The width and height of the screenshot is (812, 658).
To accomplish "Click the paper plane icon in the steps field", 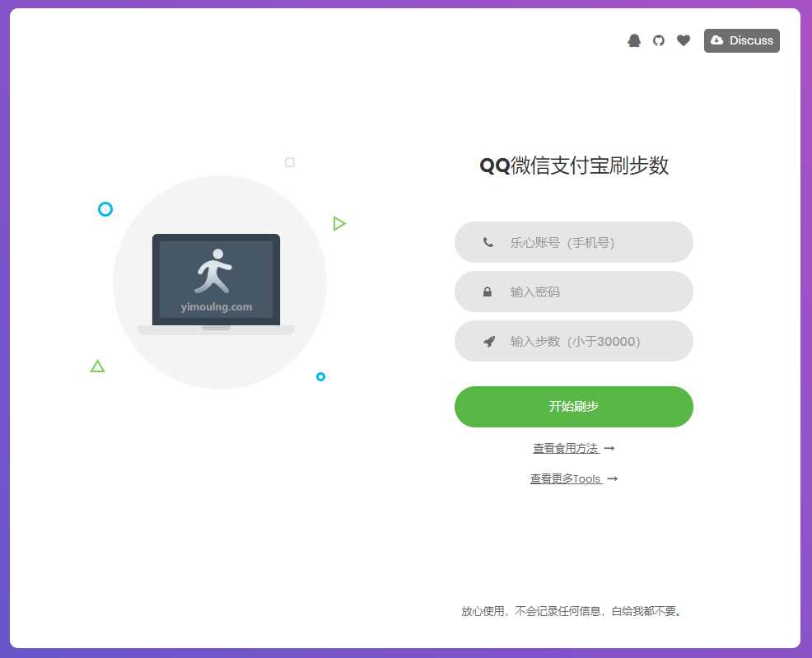I will 489,341.
